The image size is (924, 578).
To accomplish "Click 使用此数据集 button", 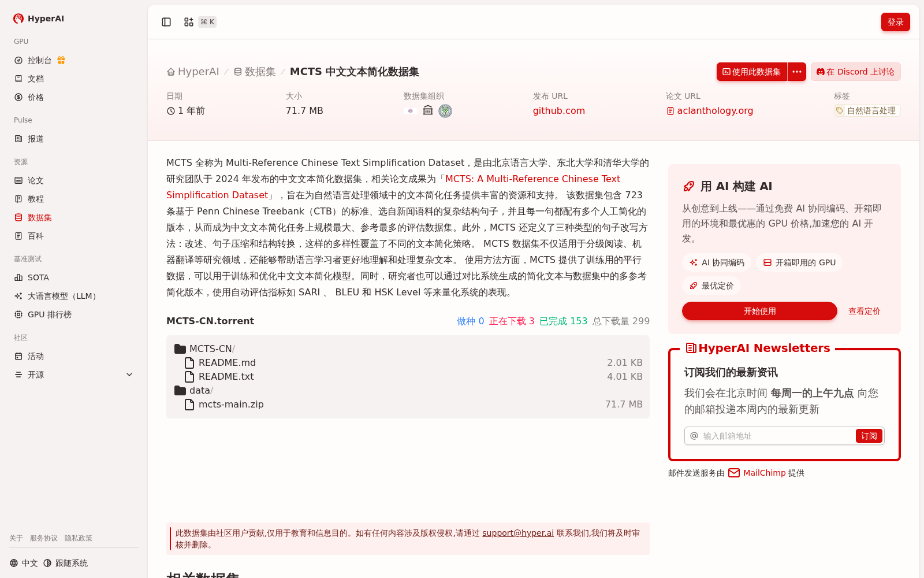I will coord(752,72).
